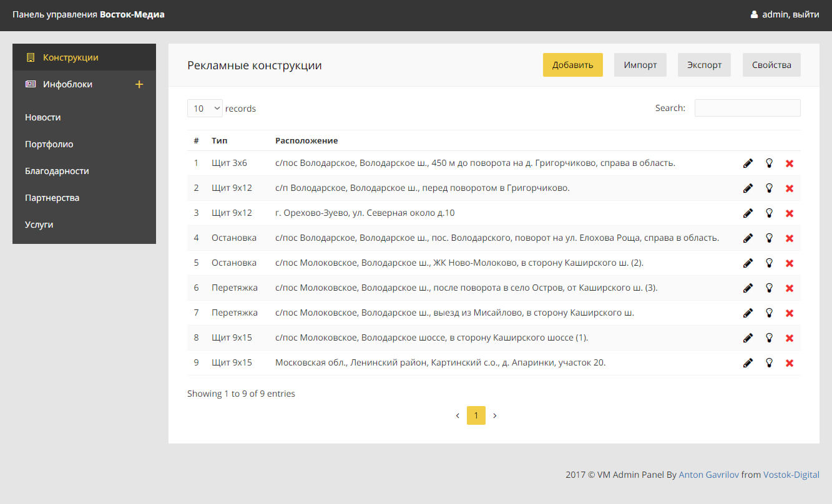This screenshot has height=504, width=832.
Task: Open Конструкции in the sidebar
Action: click(71, 57)
